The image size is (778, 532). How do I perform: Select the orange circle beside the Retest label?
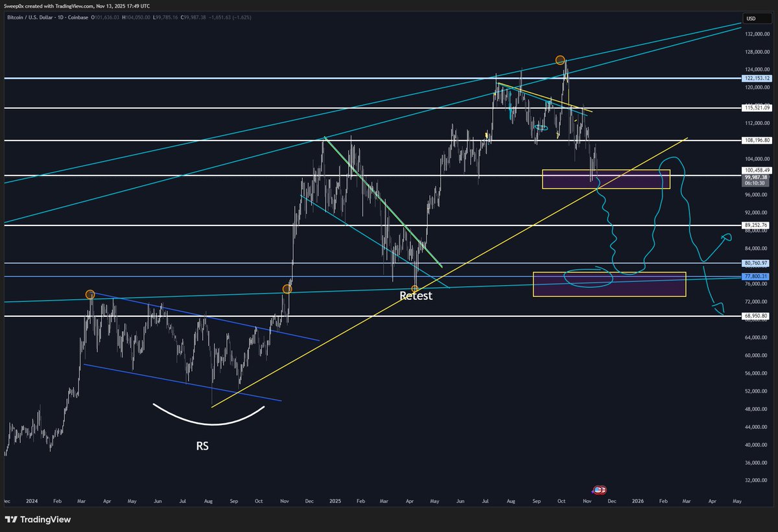click(x=415, y=287)
